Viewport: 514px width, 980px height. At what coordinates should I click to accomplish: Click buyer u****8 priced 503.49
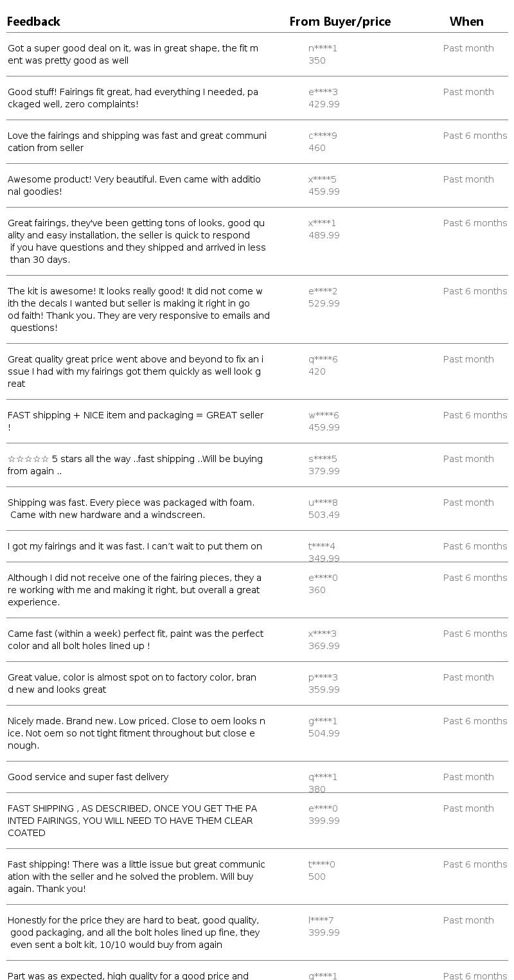coord(324,508)
